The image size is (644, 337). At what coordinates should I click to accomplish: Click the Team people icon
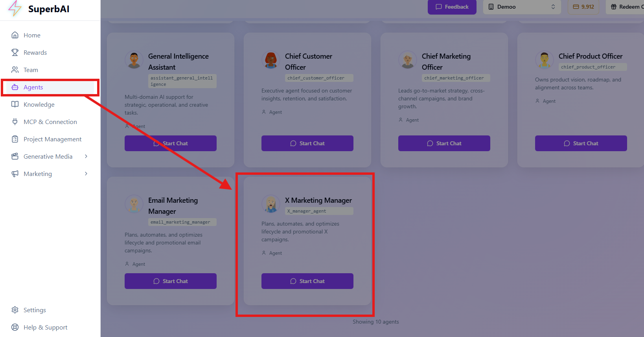[x=15, y=70]
